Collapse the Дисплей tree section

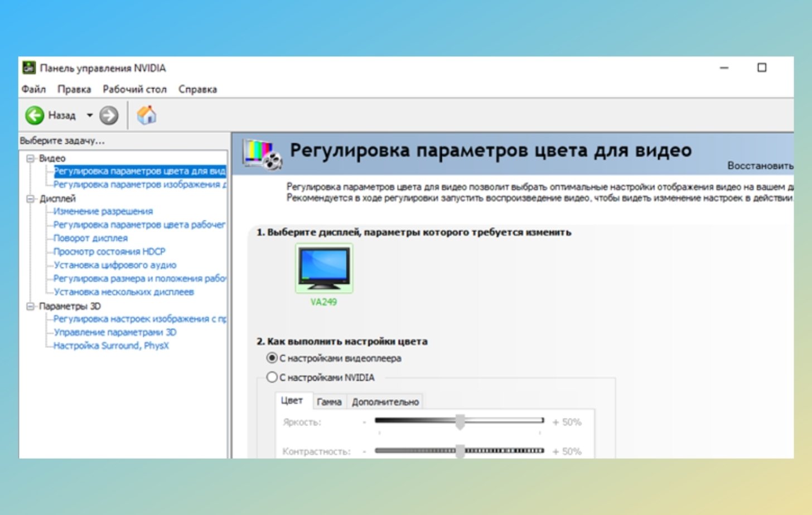[31, 199]
